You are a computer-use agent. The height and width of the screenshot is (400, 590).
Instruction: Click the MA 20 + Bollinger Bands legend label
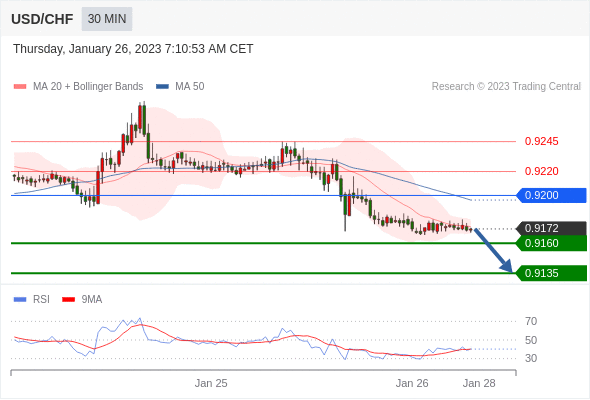[x=88, y=87]
